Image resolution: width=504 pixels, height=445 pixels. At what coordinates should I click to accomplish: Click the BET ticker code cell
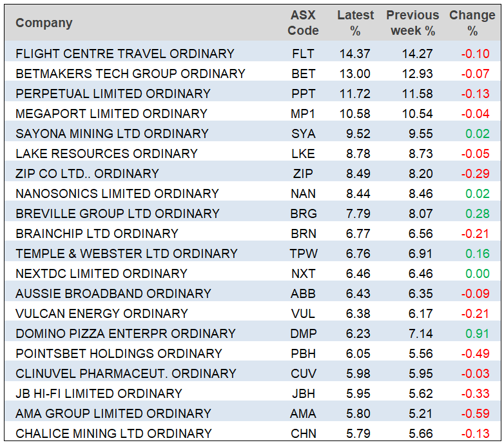(303, 74)
